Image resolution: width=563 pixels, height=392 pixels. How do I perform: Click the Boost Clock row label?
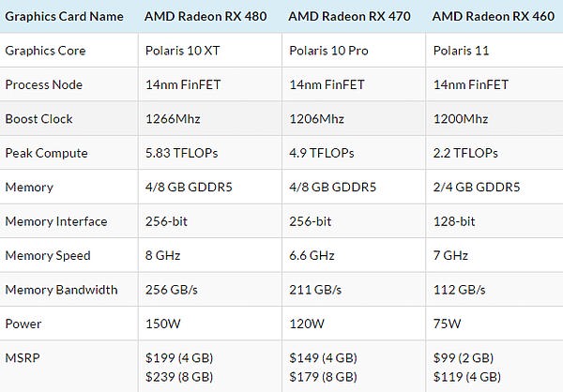(x=38, y=119)
